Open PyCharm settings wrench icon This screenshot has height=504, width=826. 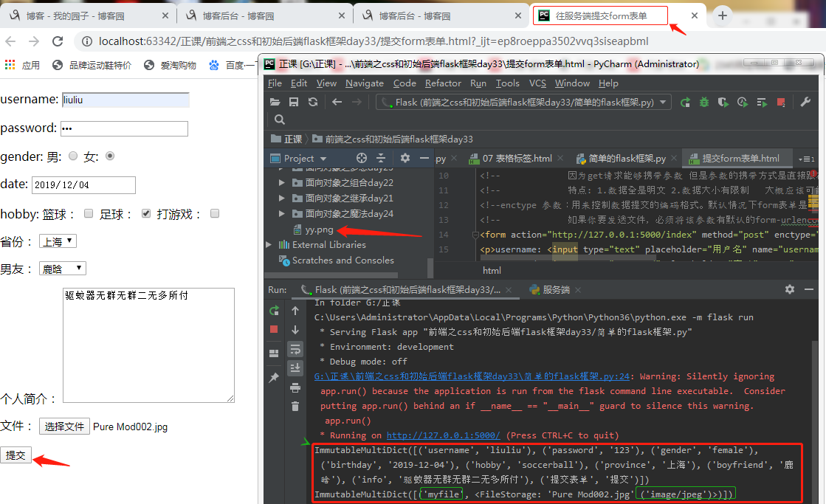[805, 102]
